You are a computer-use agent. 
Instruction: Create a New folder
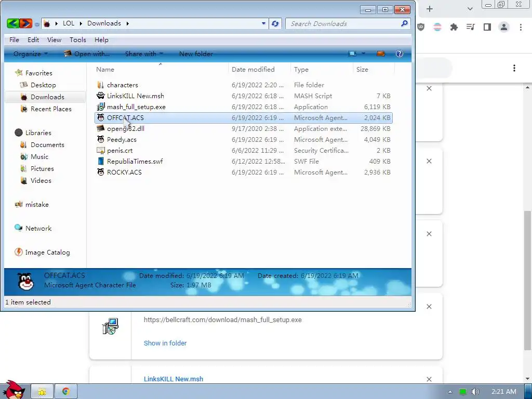(x=196, y=54)
